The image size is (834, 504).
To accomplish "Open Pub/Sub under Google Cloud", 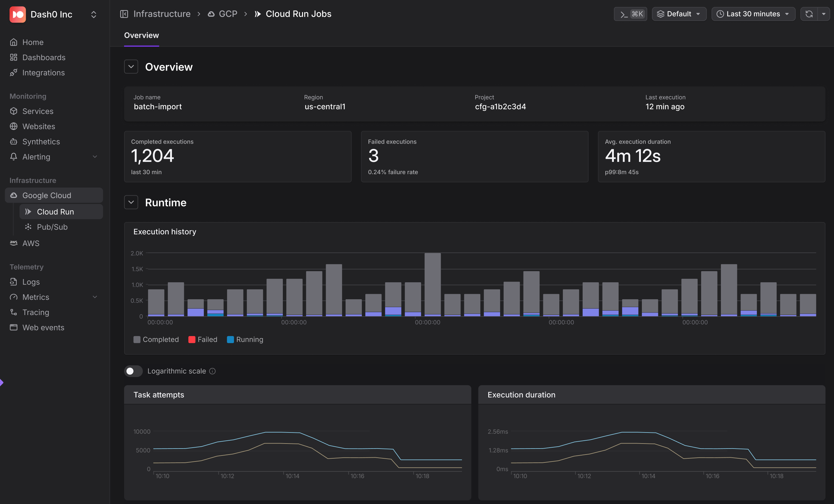I will click(x=52, y=227).
